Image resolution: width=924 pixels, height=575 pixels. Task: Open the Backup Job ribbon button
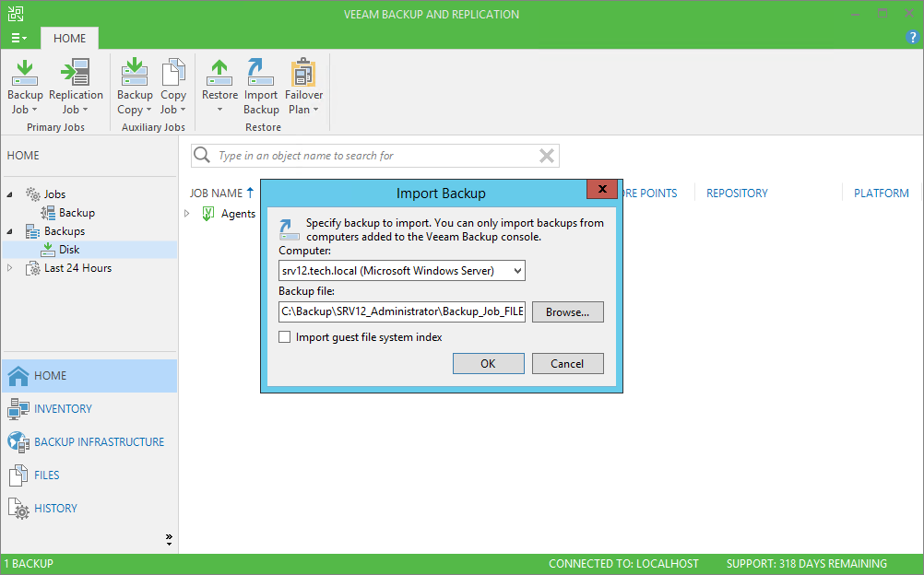(x=25, y=87)
